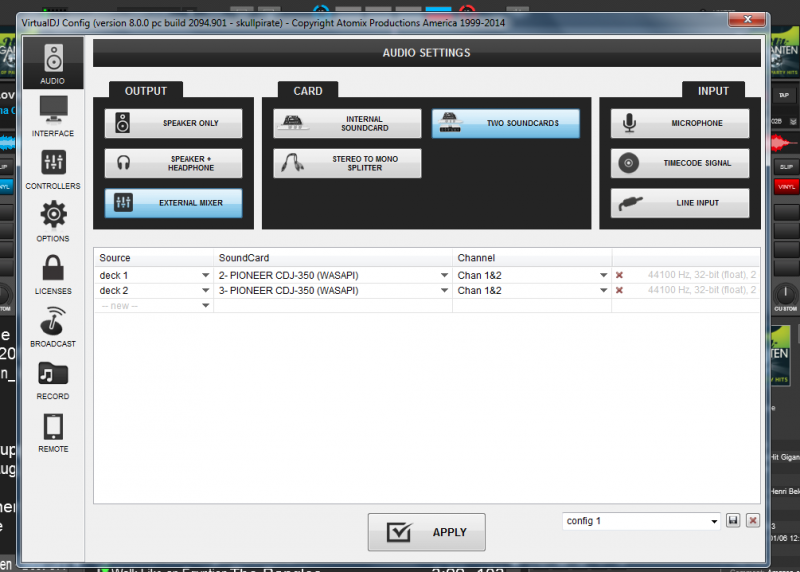Enable Line Input option

pyautogui.click(x=680, y=203)
